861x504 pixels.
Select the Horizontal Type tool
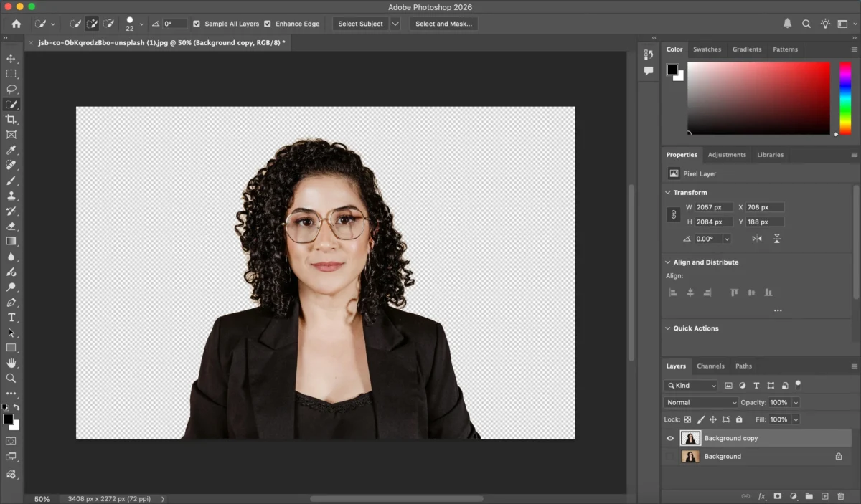(11, 318)
